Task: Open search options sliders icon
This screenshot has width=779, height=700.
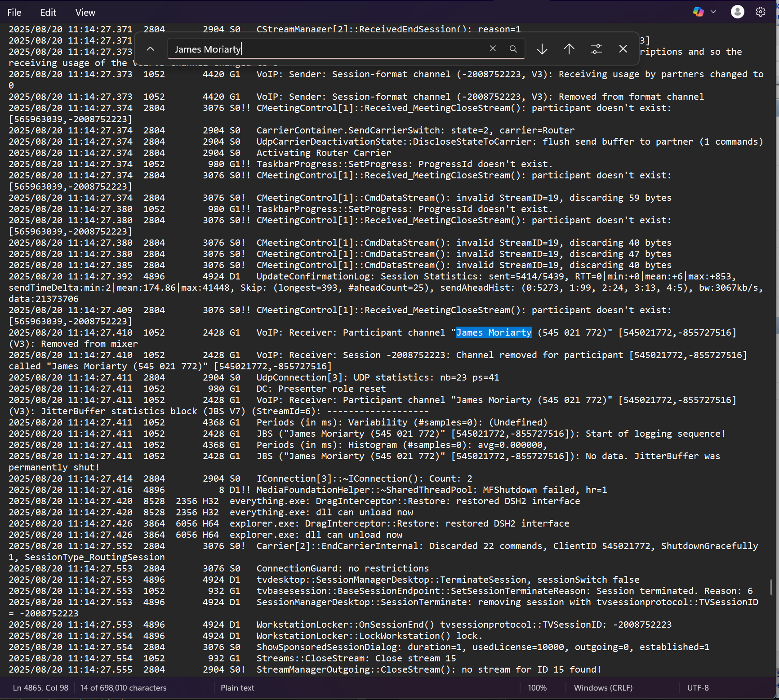Action: (x=596, y=49)
